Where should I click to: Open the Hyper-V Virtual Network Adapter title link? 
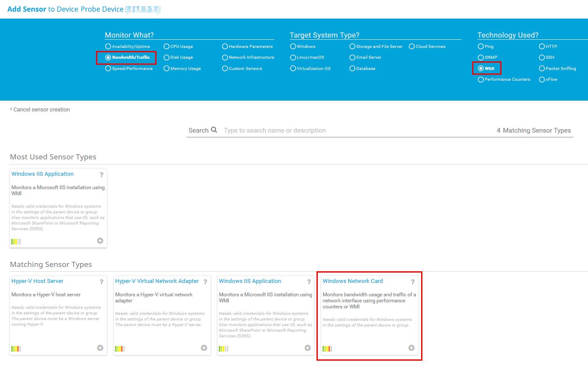pyautogui.click(x=157, y=281)
